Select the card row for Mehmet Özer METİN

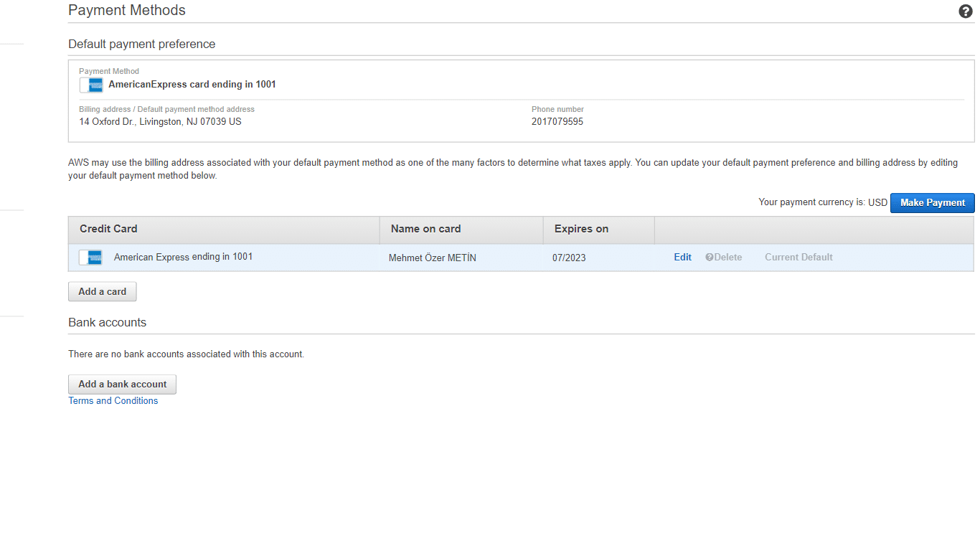point(432,258)
